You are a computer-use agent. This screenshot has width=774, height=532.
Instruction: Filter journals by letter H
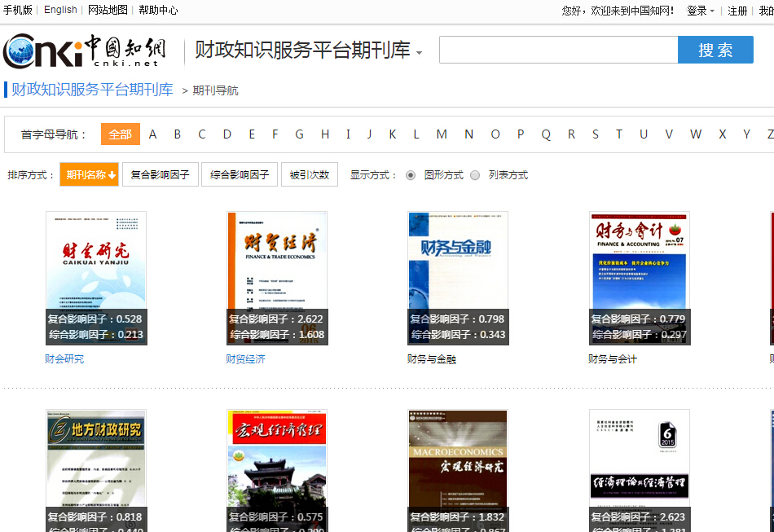pos(325,134)
